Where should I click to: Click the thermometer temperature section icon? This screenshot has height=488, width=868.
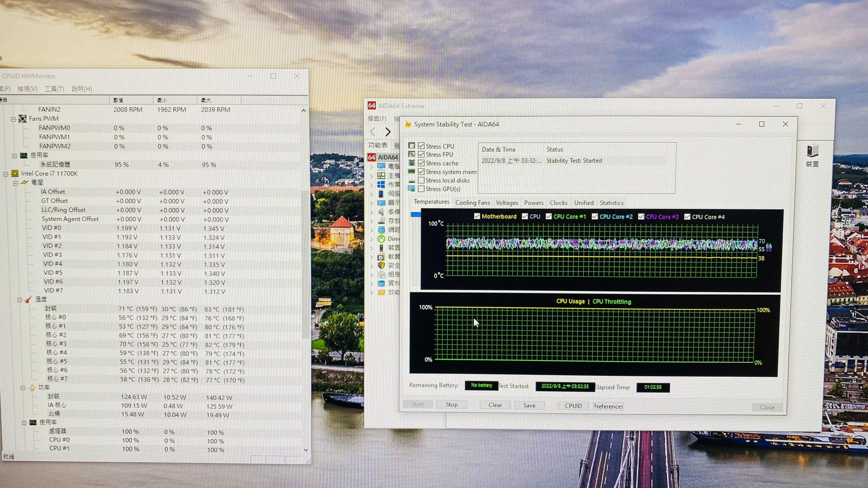click(28, 299)
